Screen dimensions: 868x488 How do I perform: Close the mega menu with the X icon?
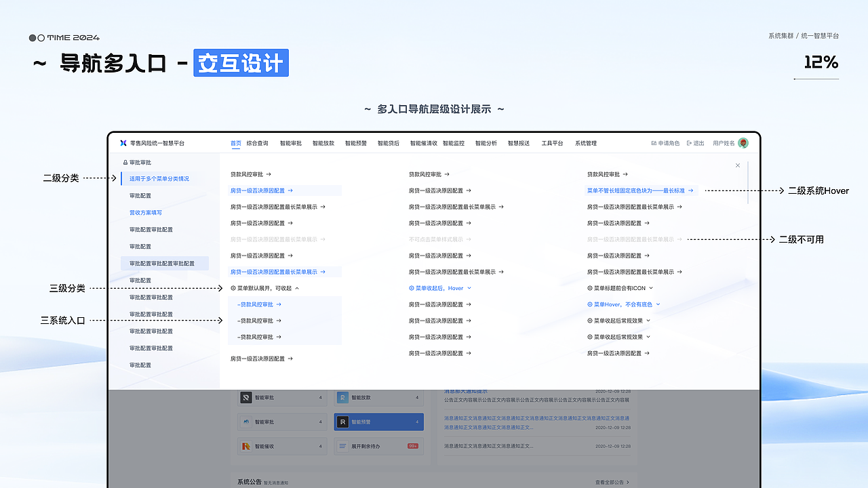coord(738,165)
